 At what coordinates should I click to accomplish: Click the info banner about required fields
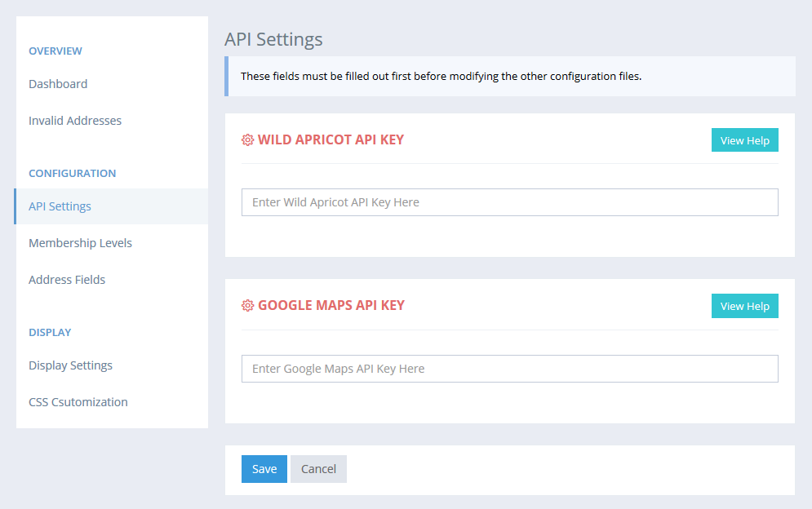point(441,77)
